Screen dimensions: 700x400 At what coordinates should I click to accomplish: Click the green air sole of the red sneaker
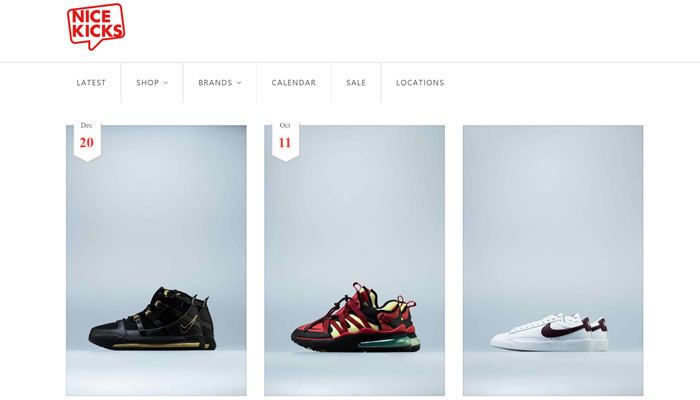tap(388, 343)
